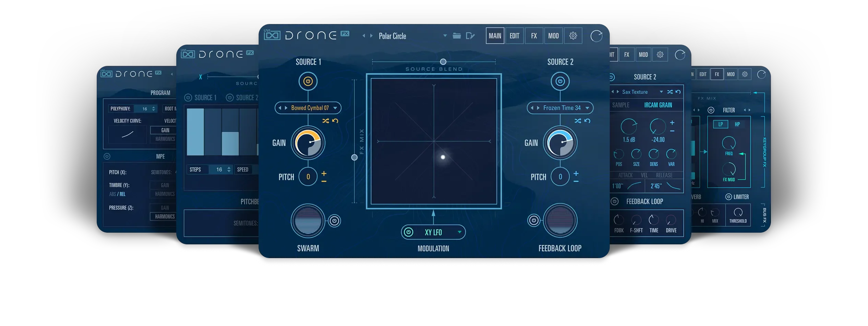Open the preset folder browser icon

pyautogui.click(x=456, y=36)
